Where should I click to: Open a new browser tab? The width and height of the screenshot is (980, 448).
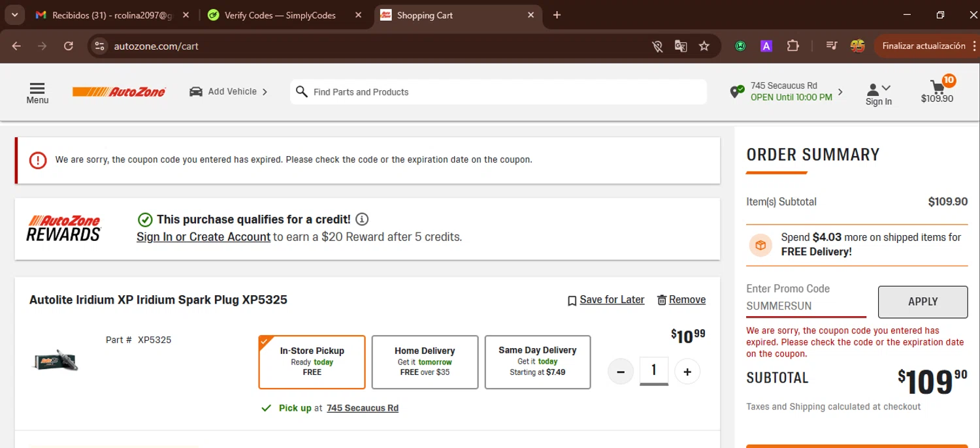(x=557, y=15)
